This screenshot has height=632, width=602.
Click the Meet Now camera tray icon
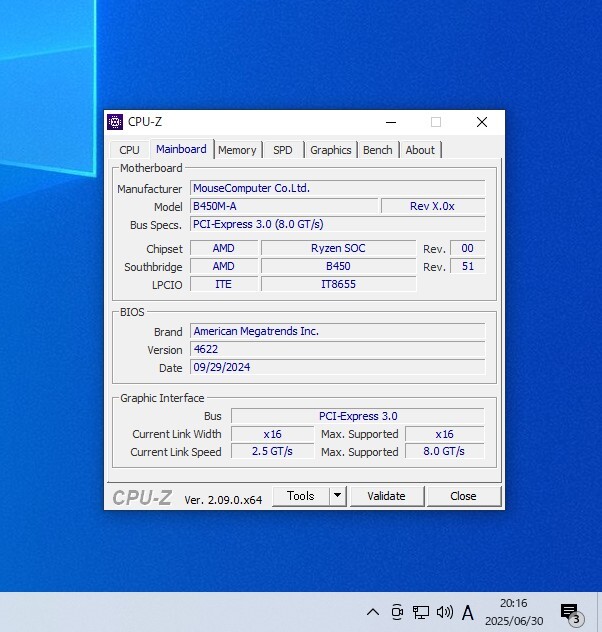click(x=397, y=612)
